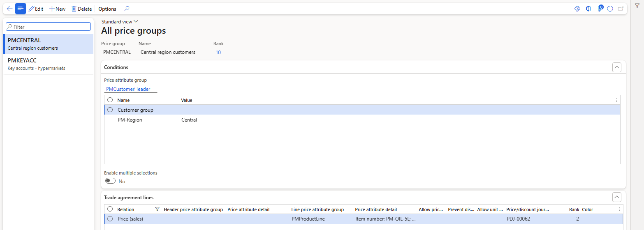Refresh the page
The height and width of the screenshot is (230, 644).
coord(610,9)
